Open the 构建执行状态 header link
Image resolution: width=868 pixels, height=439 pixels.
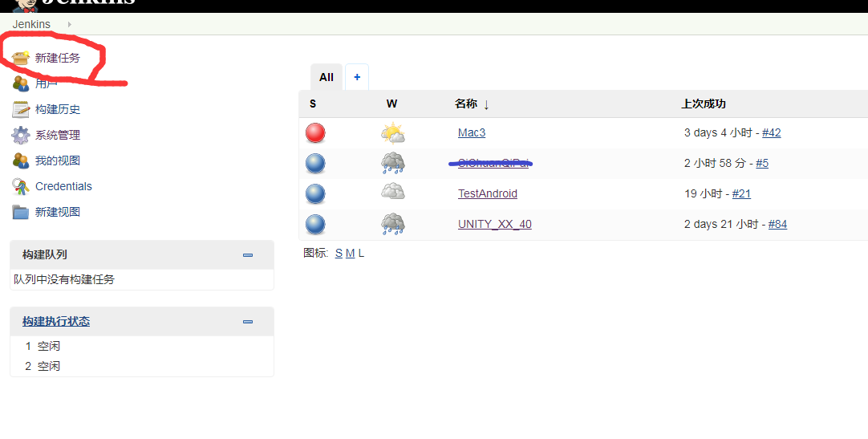[x=56, y=322]
